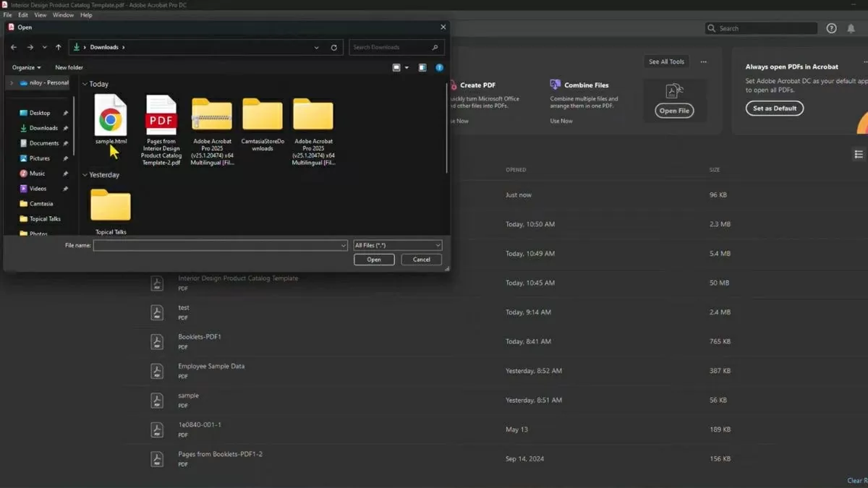The image size is (868, 488).
Task: Collapse the Today group
Action: point(85,85)
